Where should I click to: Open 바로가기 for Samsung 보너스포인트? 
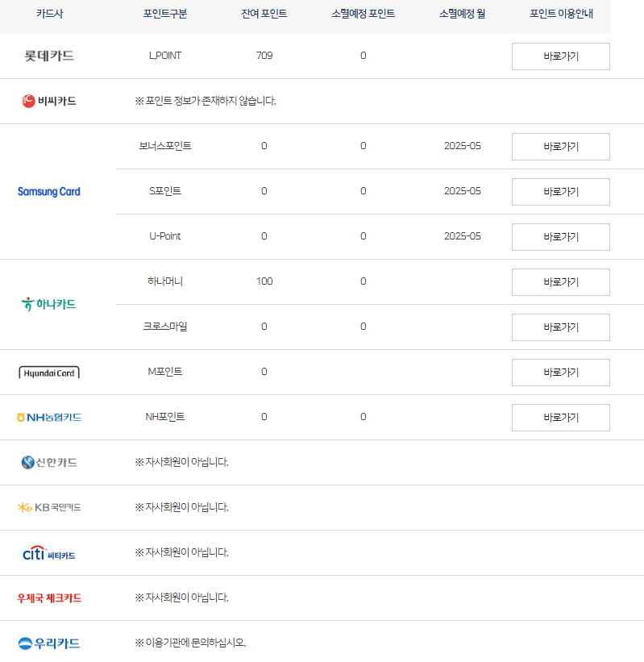click(560, 147)
